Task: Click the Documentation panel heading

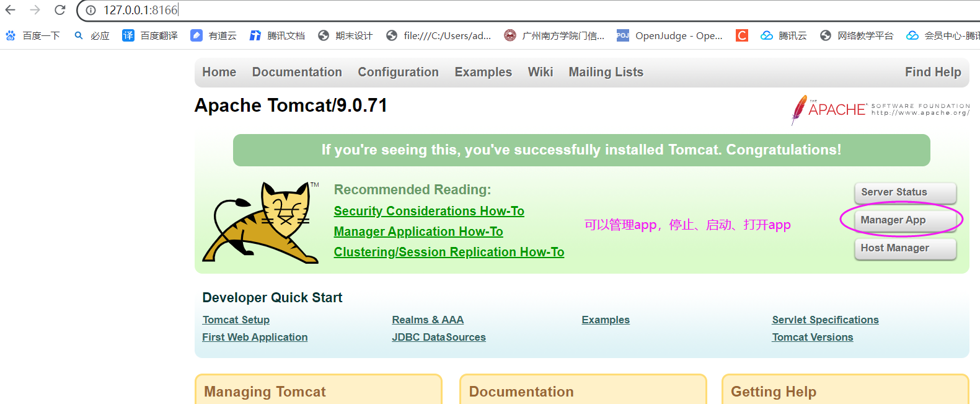Action: coord(521,392)
